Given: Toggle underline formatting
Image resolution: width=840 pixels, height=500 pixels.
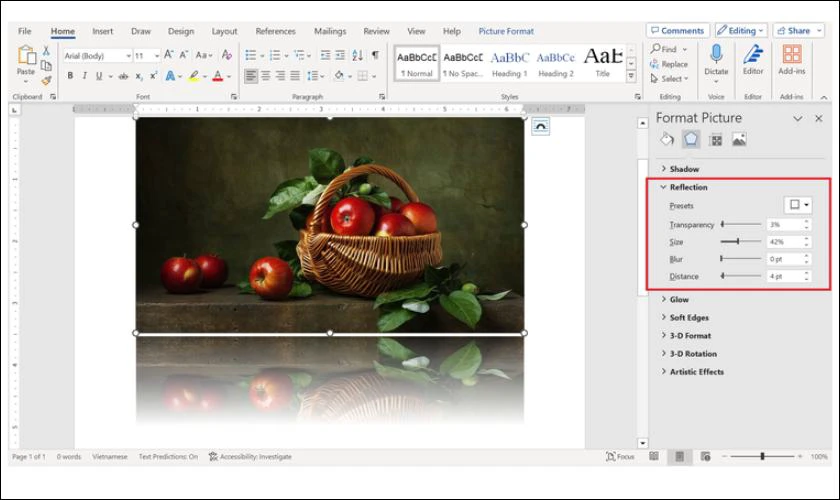Looking at the screenshot, I should point(99,76).
